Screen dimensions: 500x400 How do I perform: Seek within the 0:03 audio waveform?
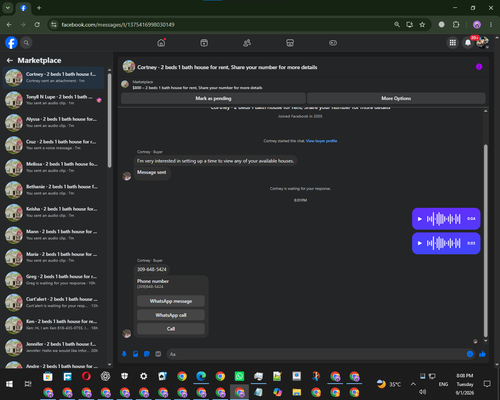(444, 243)
